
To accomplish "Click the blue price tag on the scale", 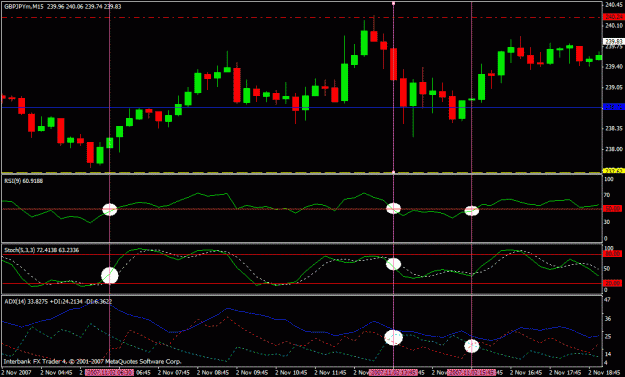I will (614, 107).
